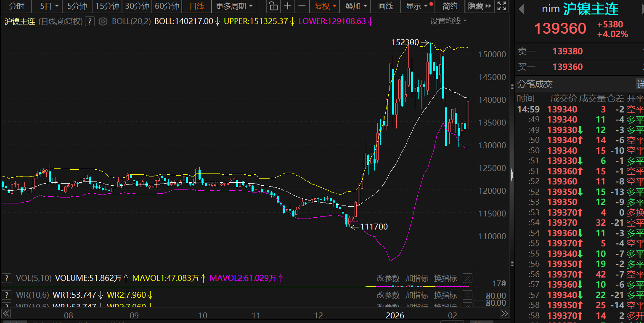Zoom in the chart with plus icon
The width and height of the screenshot is (644, 323).
[x=287, y=6]
